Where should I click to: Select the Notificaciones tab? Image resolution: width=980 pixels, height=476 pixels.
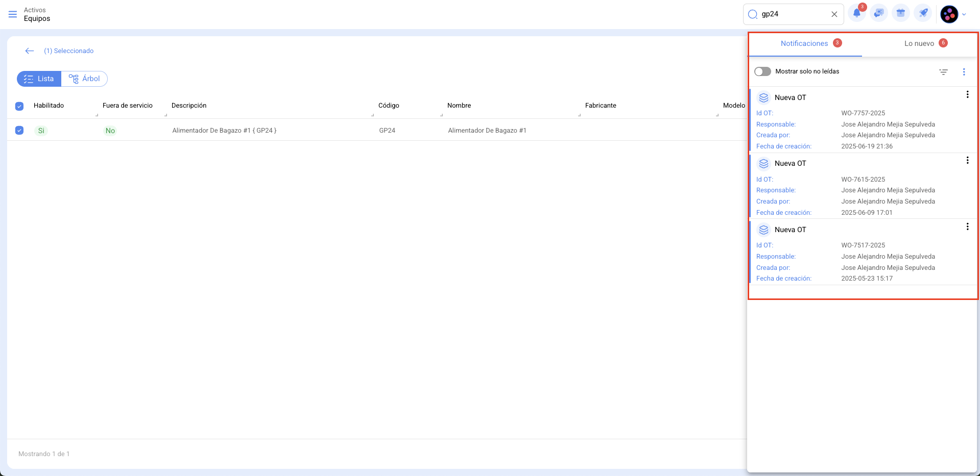tap(804, 44)
